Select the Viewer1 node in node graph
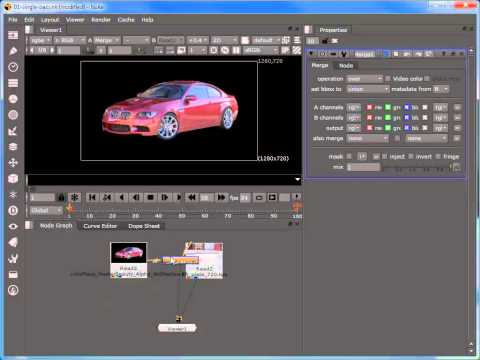 click(x=177, y=328)
